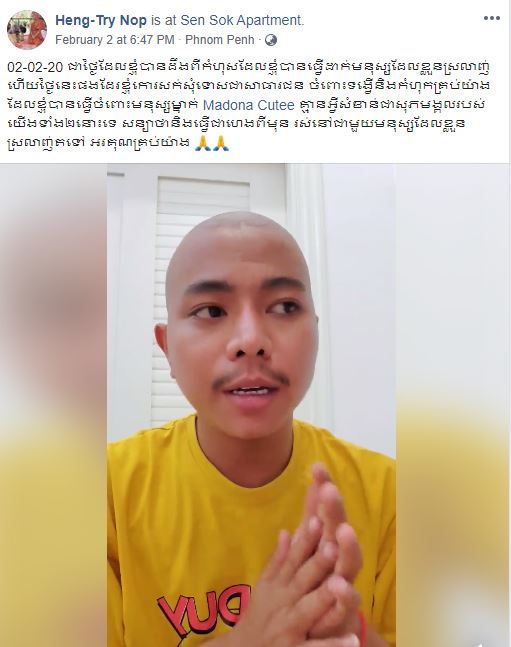The width and height of the screenshot is (511, 647).
Task: Open the post options three-dot menu
Action: (492, 19)
